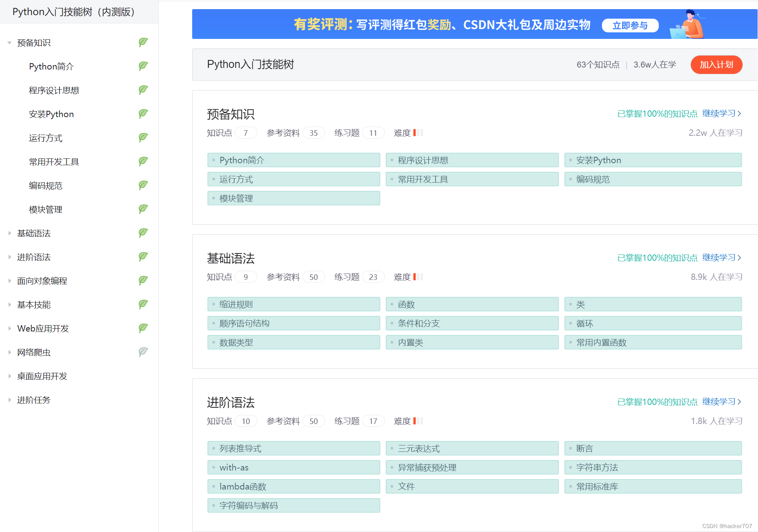Expand the 进阶语法 tree section
The image size is (758, 532).
click(10, 257)
